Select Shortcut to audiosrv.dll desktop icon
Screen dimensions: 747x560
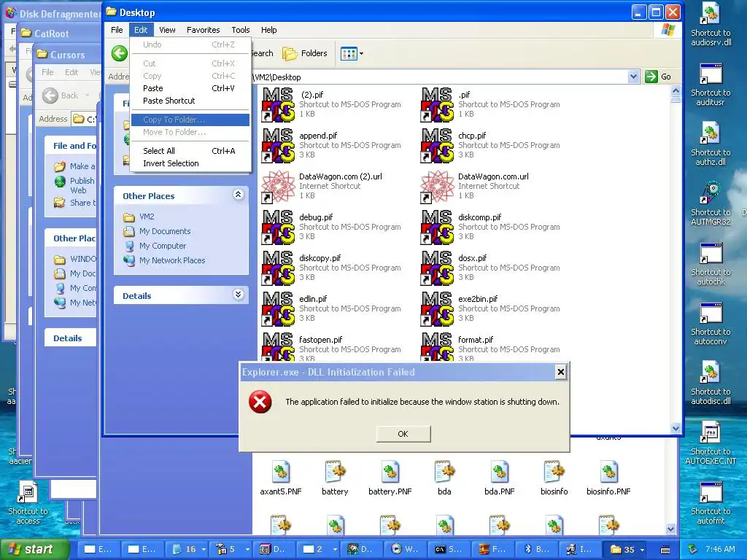[711, 24]
